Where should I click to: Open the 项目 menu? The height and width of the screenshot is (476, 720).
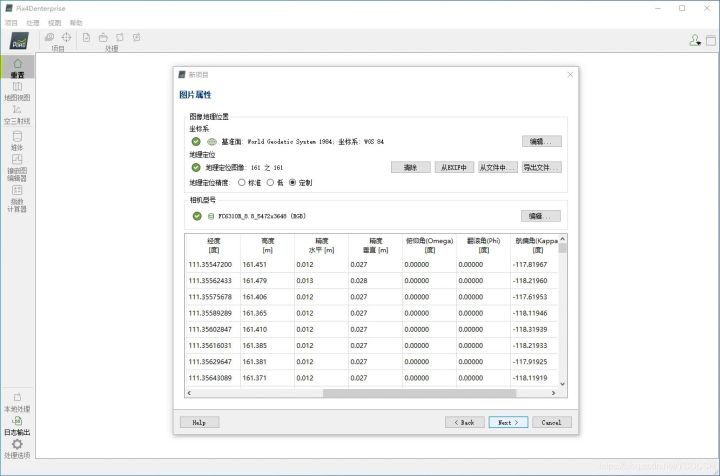[11, 21]
